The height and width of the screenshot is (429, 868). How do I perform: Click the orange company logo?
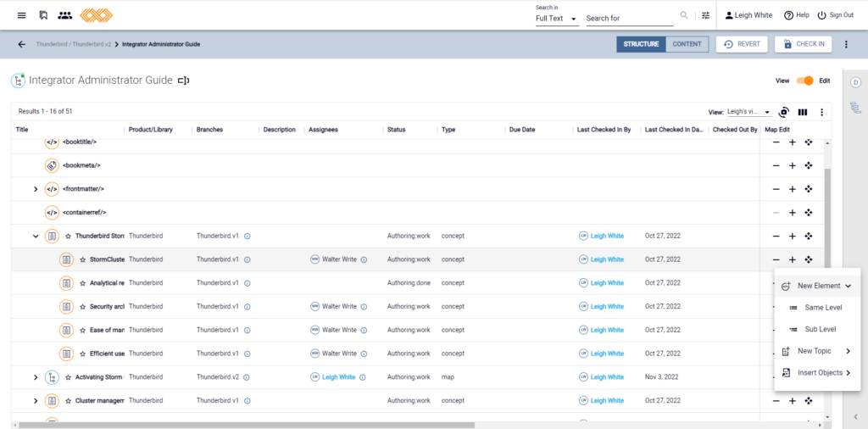(x=97, y=15)
